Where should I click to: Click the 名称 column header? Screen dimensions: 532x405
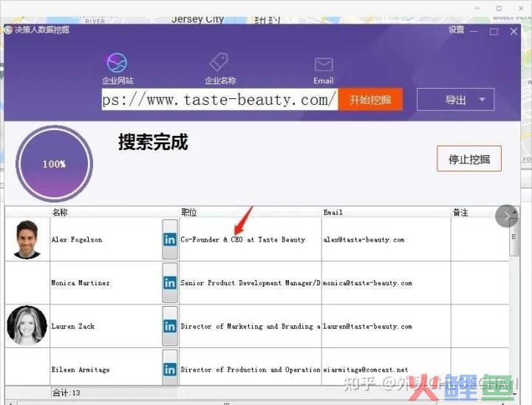(x=60, y=212)
